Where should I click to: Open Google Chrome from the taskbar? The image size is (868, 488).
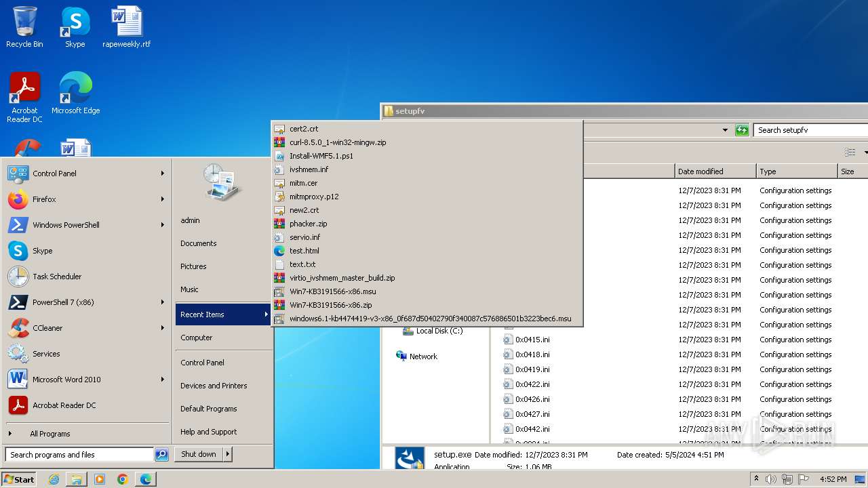123,479
